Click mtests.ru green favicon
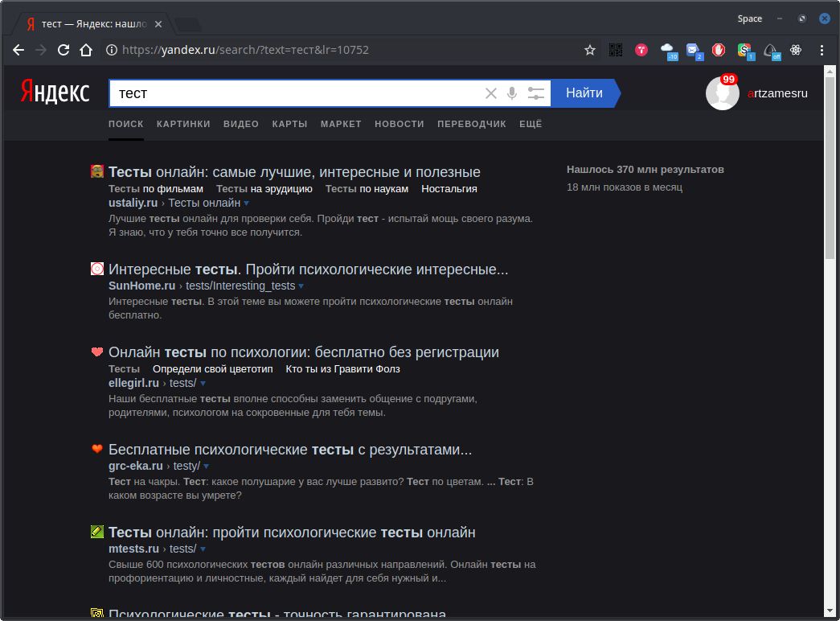The height and width of the screenshot is (621, 840). [97, 532]
